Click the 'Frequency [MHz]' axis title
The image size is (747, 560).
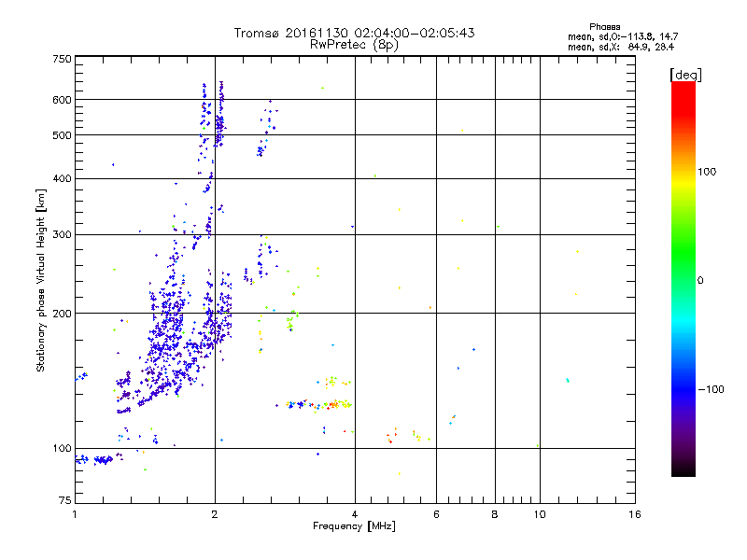354,526
